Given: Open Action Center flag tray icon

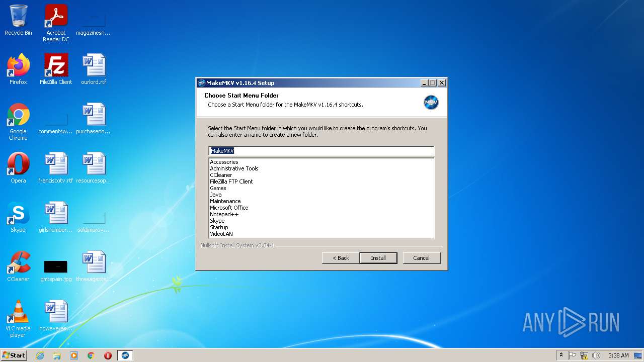Looking at the screenshot, I should pyautogui.click(x=572, y=355).
